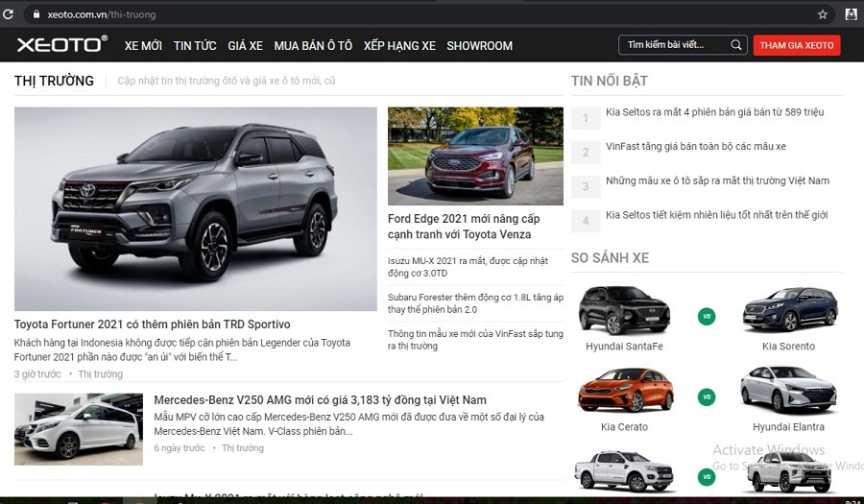This screenshot has width=864, height=504.
Task: Click the address bar lock icon
Action: [x=36, y=14]
